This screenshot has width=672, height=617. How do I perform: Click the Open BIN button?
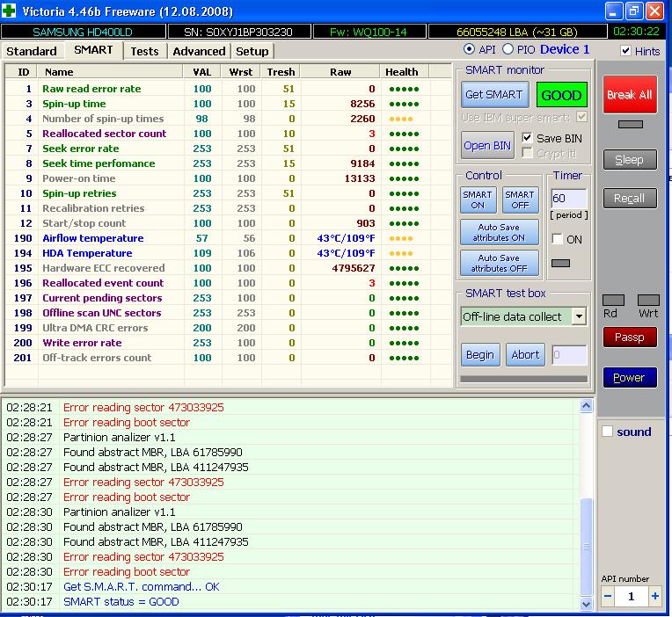click(x=487, y=146)
